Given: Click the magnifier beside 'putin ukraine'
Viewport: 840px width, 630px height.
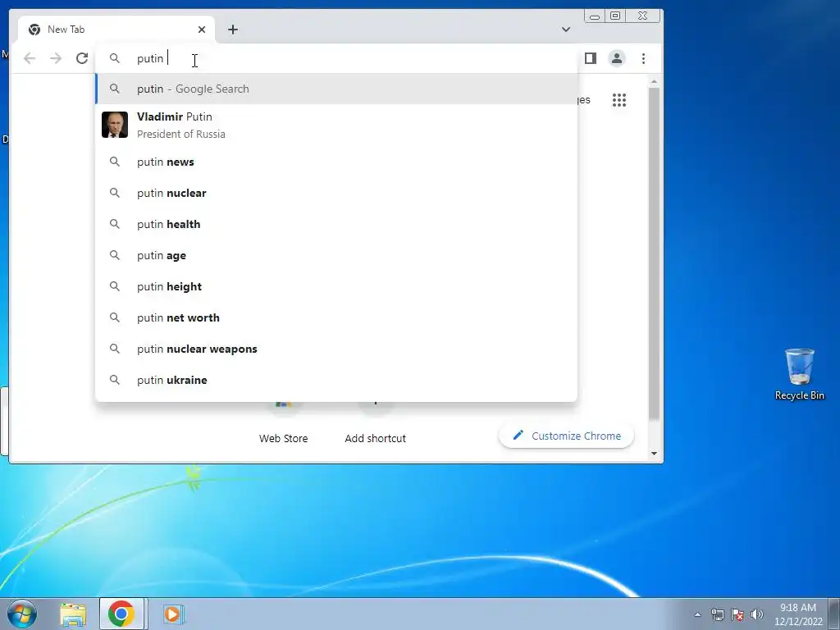Looking at the screenshot, I should tap(115, 379).
